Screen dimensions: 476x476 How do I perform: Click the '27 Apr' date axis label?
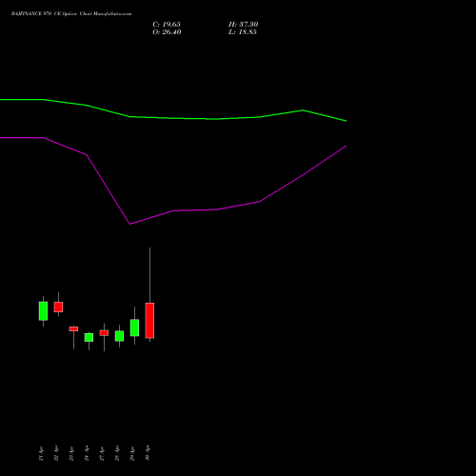pyautogui.click(x=102, y=453)
